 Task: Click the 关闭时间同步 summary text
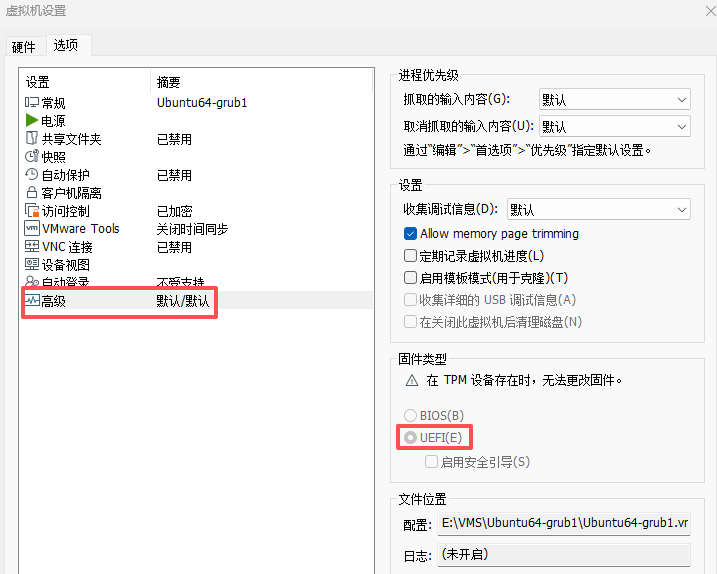point(192,229)
